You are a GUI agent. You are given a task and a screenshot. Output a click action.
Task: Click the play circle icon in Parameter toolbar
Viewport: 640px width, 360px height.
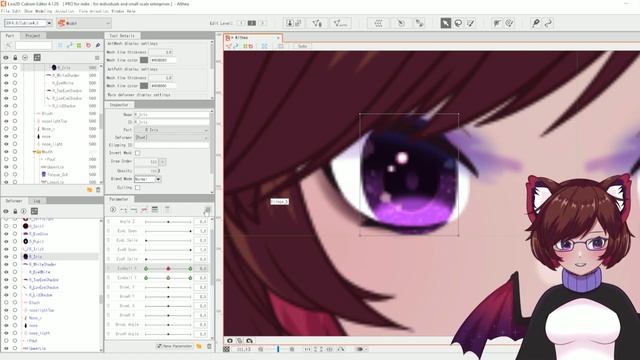pos(113,209)
